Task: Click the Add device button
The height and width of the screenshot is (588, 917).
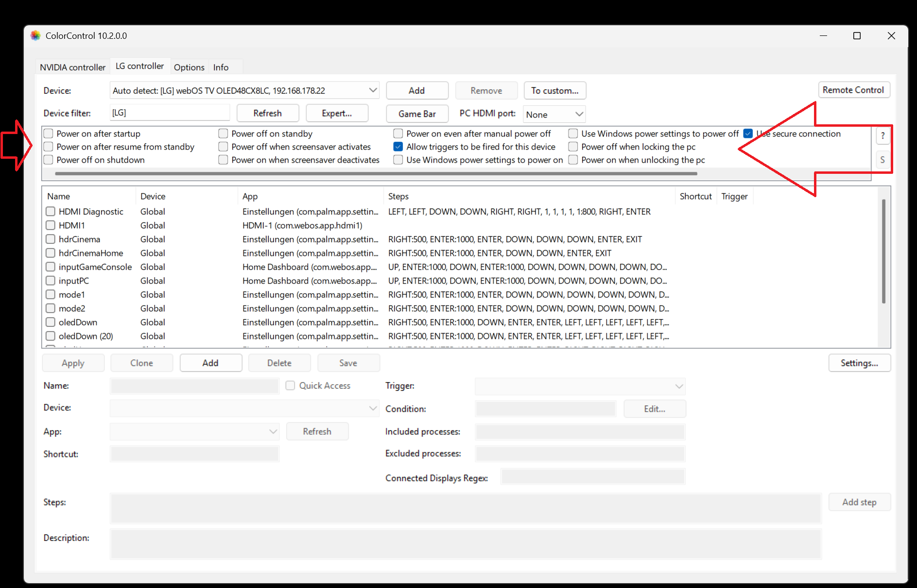Action: (417, 90)
